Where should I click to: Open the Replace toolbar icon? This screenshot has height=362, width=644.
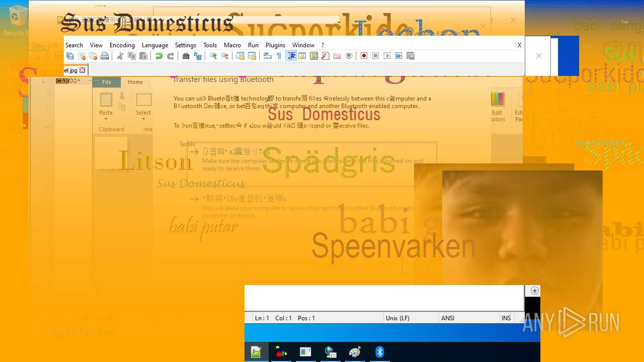click(198, 56)
